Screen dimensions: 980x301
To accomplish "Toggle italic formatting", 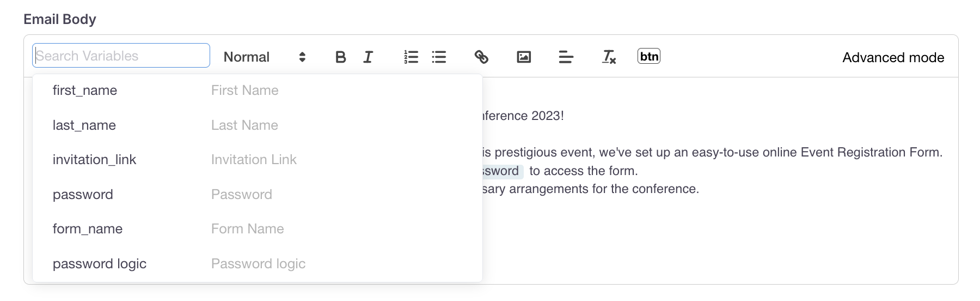I will 368,57.
